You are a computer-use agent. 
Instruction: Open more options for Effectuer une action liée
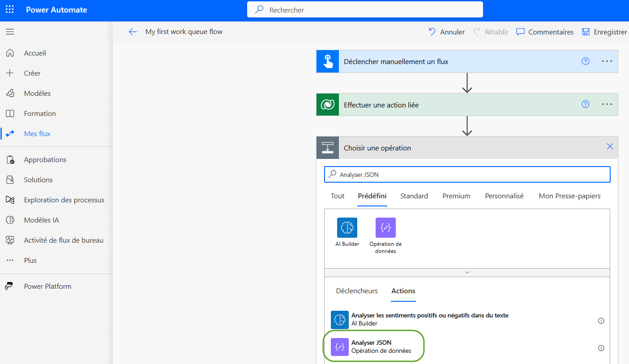click(x=607, y=104)
